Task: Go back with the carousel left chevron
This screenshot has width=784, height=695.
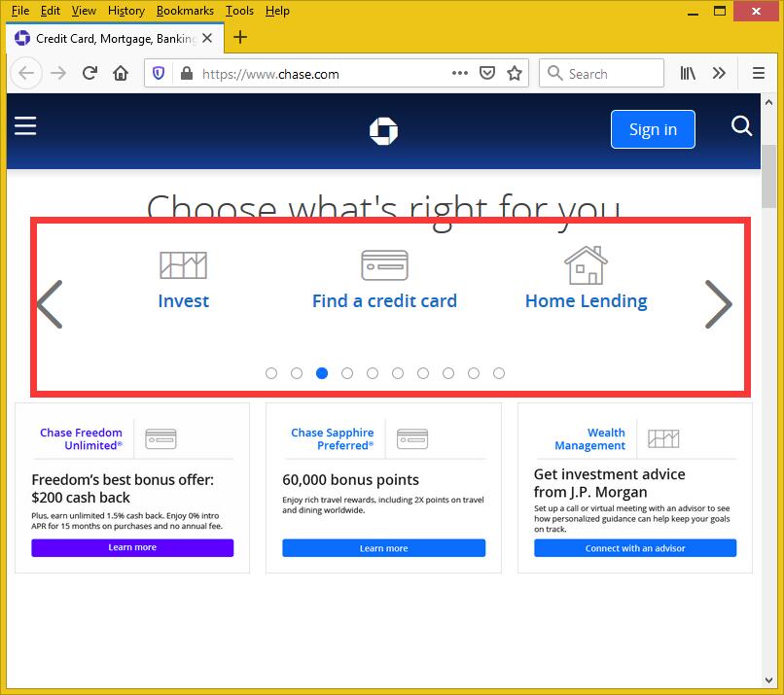Action: pos(50,304)
